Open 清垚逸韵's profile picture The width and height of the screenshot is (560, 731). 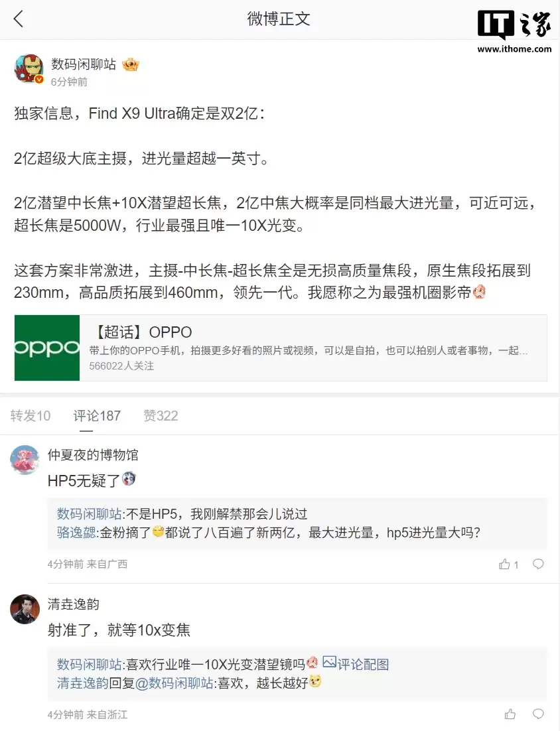[x=25, y=609]
